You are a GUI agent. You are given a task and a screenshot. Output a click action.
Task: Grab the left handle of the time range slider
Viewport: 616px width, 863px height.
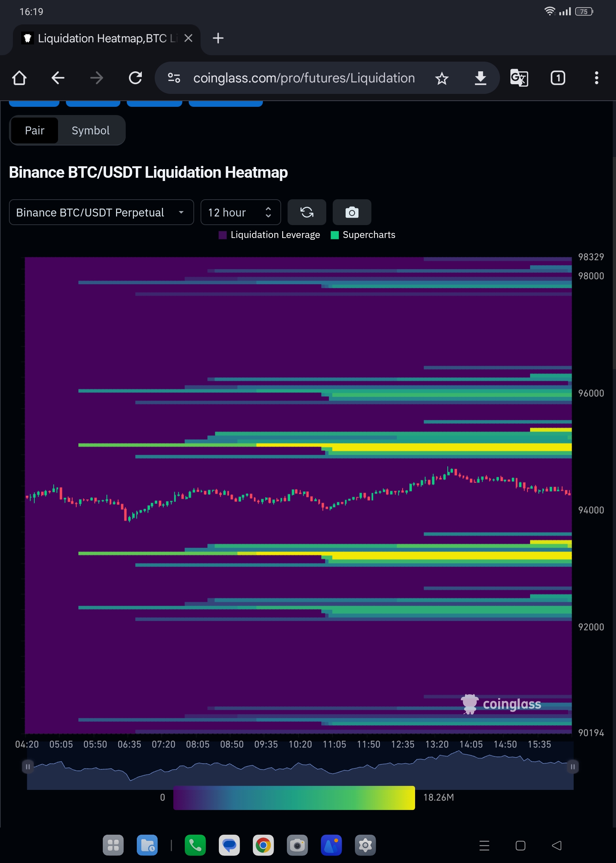tap(28, 767)
